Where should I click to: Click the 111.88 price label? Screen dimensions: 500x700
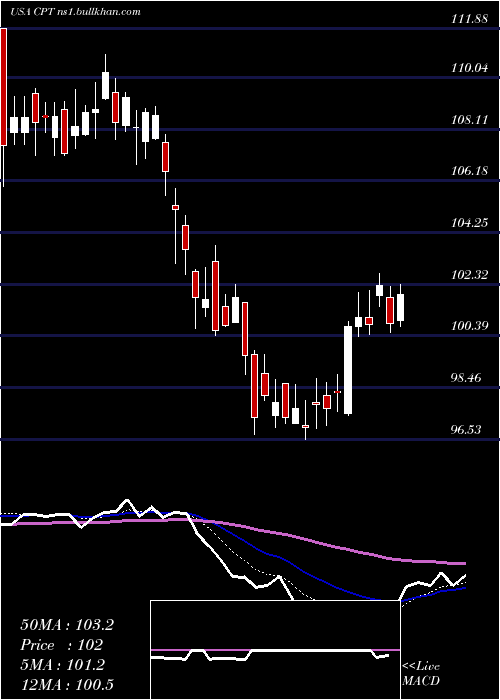tap(469, 17)
